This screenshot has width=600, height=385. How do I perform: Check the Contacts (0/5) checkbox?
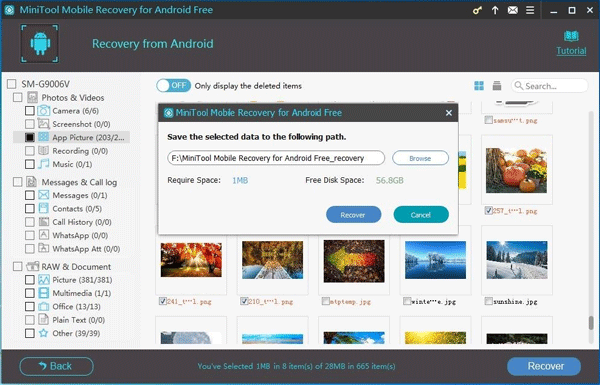coord(30,209)
